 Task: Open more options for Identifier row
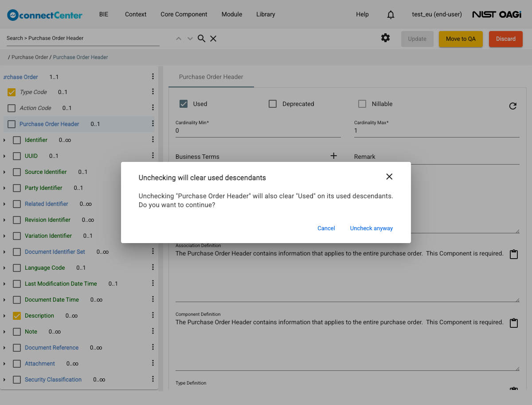tap(153, 139)
